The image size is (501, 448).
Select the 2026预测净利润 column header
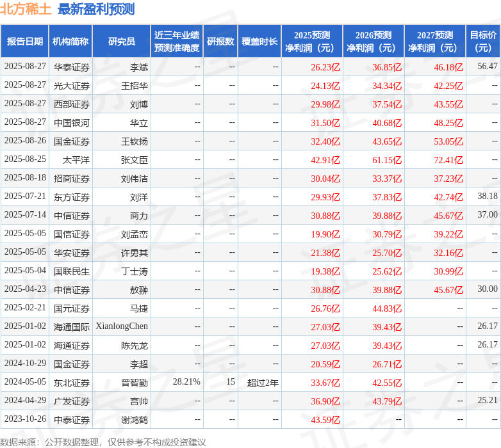(x=374, y=41)
